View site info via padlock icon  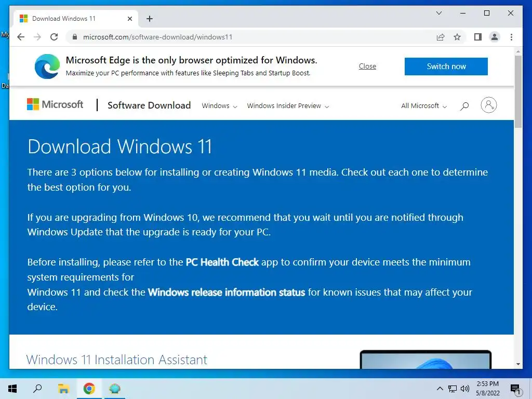point(75,37)
